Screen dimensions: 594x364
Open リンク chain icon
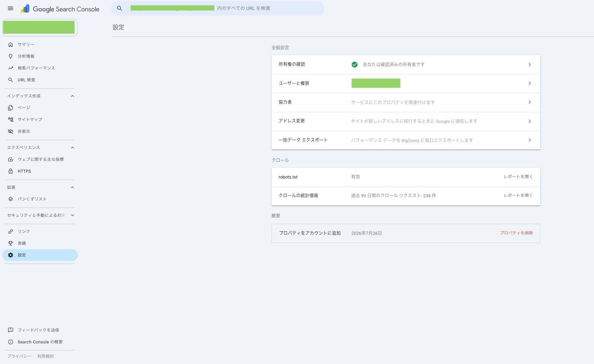tap(11, 232)
